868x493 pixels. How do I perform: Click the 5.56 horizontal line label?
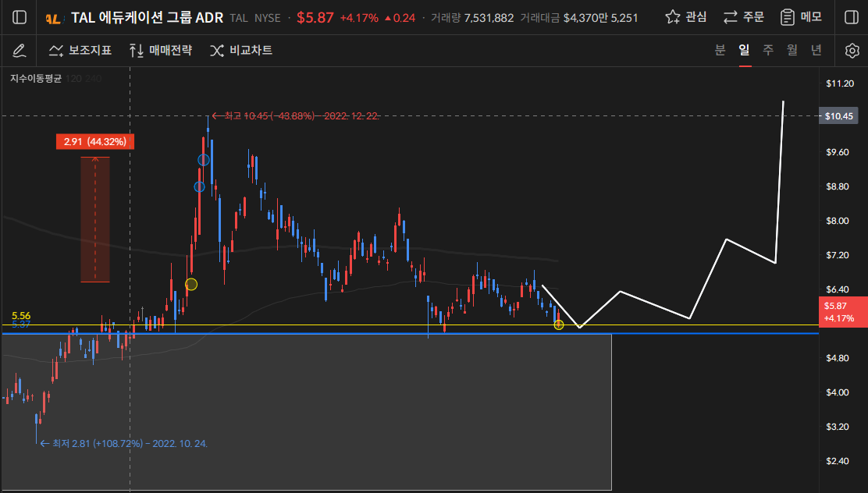(21, 316)
